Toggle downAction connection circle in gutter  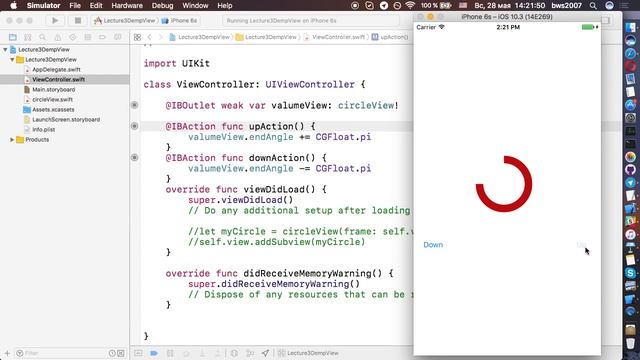pyautogui.click(x=134, y=158)
